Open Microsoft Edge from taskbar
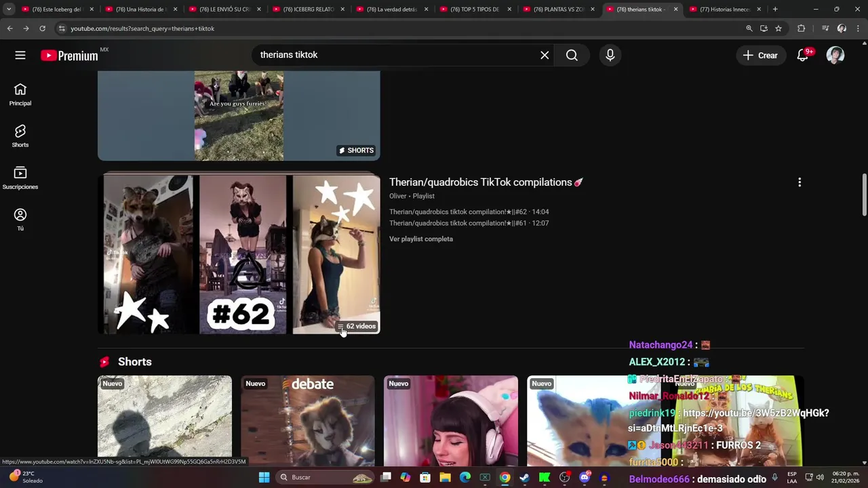 pyautogui.click(x=465, y=477)
